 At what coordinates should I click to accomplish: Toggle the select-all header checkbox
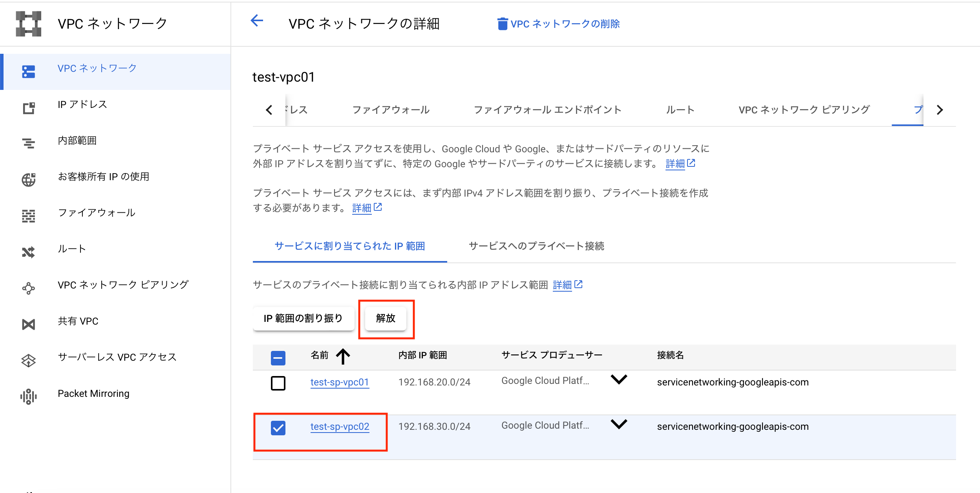[x=278, y=358]
